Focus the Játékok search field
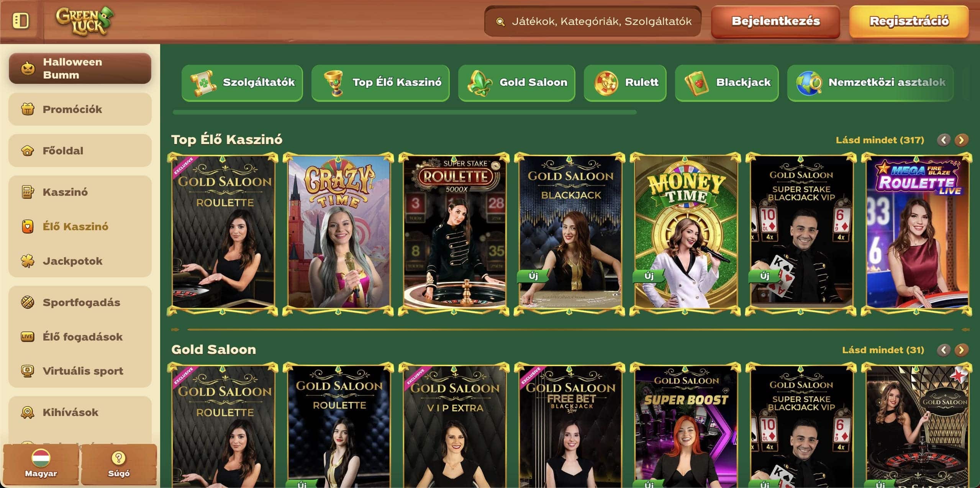980x488 pixels. coord(593,21)
